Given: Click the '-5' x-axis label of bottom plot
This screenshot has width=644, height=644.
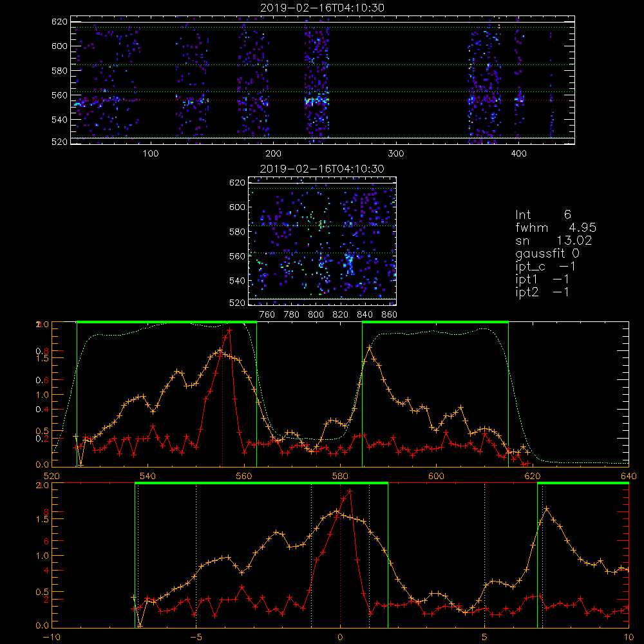Looking at the screenshot, I should click(196, 637).
